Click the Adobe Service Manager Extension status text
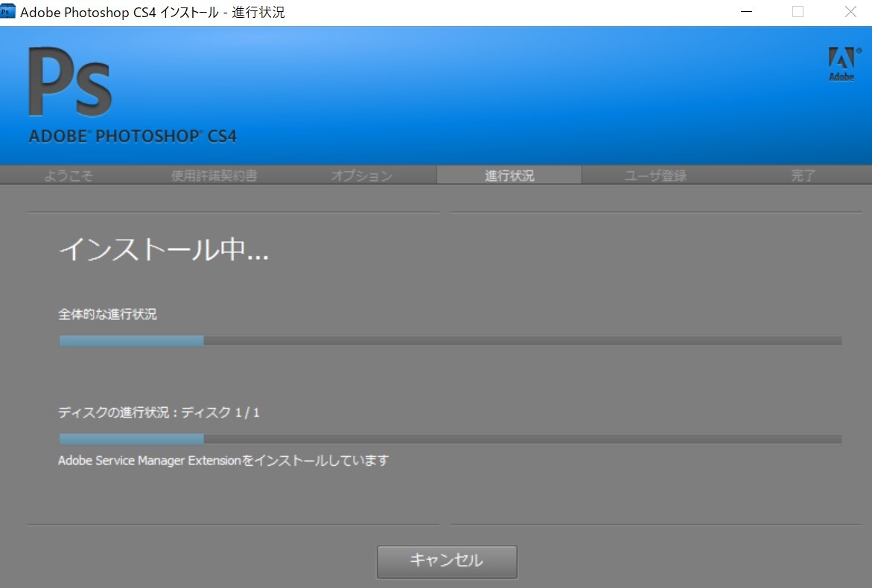The height and width of the screenshot is (588, 872). 223,460
